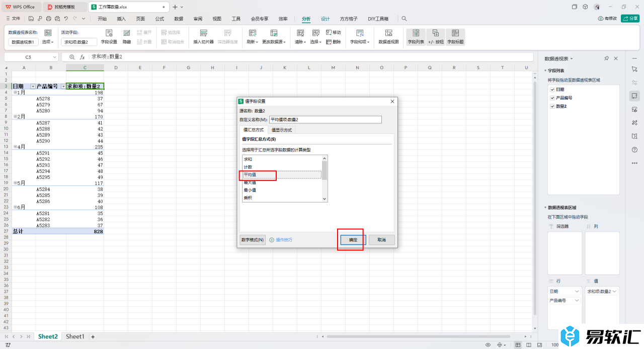Viewport: 644px width, 349px height.
Task: Select 最小值 in the calculation list
Action: pos(282,190)
